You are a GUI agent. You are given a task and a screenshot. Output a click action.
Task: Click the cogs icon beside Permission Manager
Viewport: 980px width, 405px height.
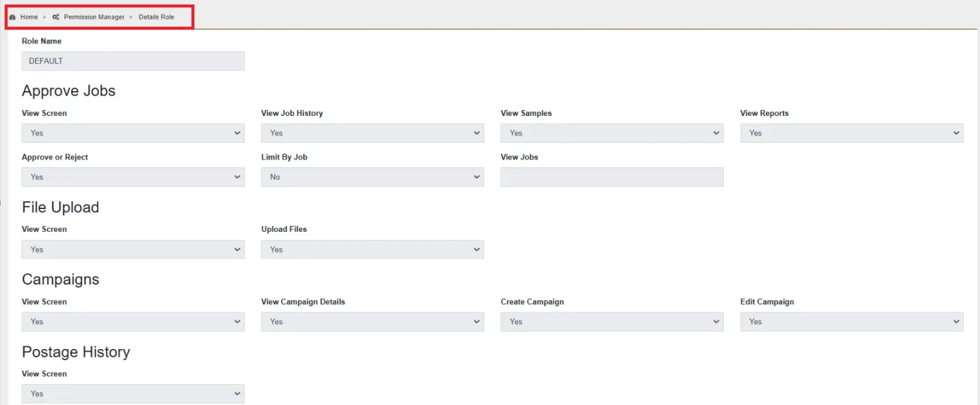[56, 17]
